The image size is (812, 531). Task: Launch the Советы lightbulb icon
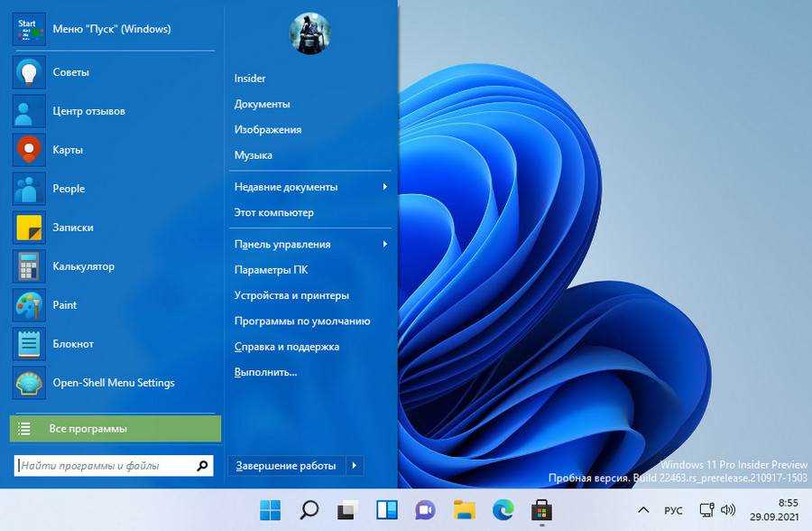tap(29, 72)
